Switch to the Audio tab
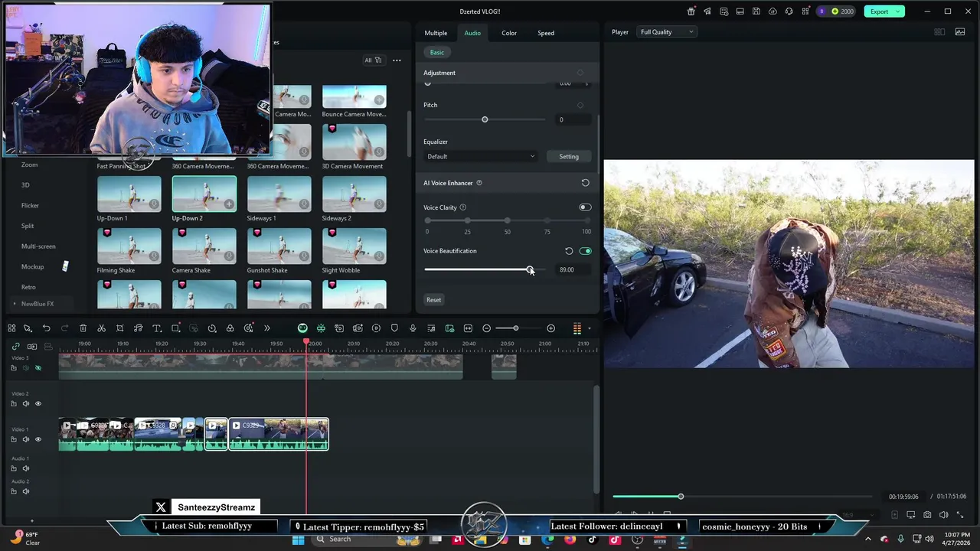The width and height of the screenshot is (980, 551). pyautogui.click(x=472, y=33)
